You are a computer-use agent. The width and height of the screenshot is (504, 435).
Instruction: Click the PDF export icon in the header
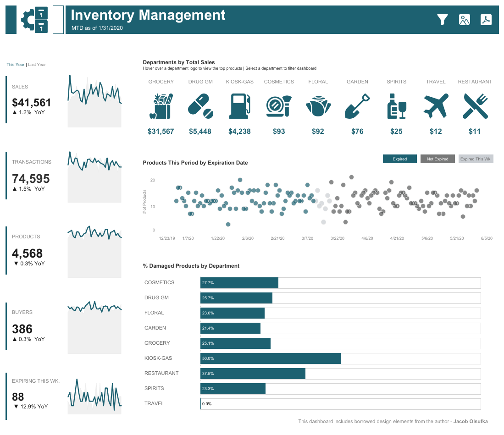[487, 20]
